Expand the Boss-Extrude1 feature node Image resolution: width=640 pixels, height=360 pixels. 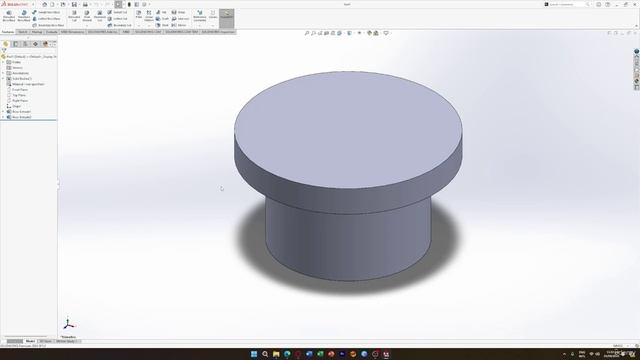3,111
